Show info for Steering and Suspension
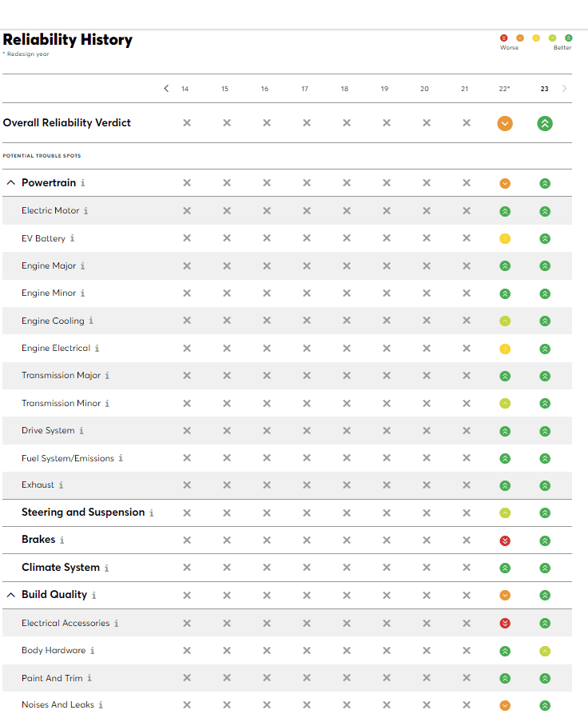 (151, 513)
